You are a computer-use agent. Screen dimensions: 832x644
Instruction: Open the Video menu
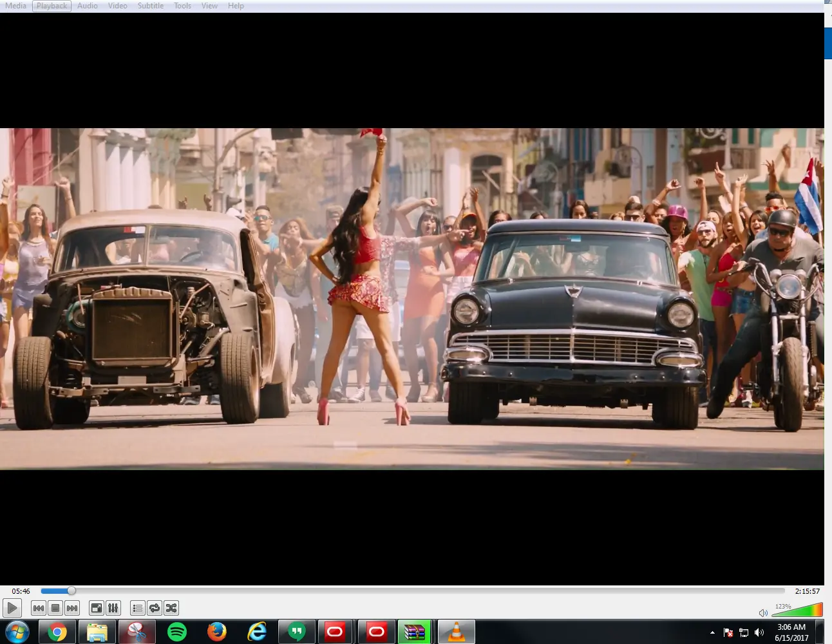click(x=117, y=6)
